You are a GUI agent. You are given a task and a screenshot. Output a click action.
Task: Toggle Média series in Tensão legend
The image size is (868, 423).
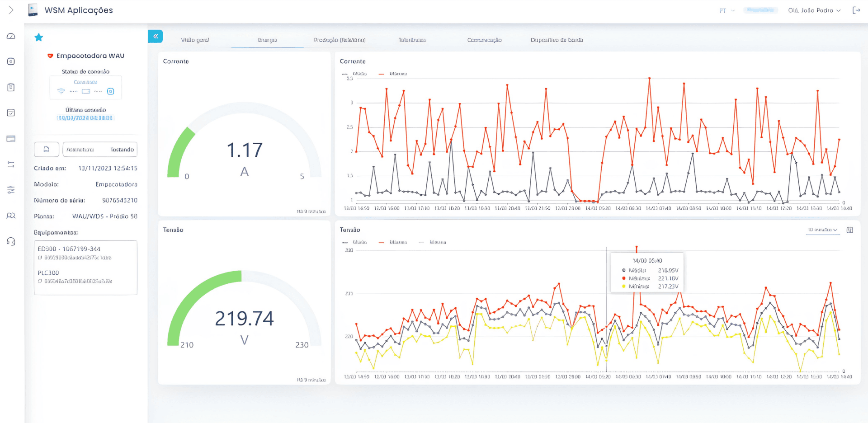354,242
